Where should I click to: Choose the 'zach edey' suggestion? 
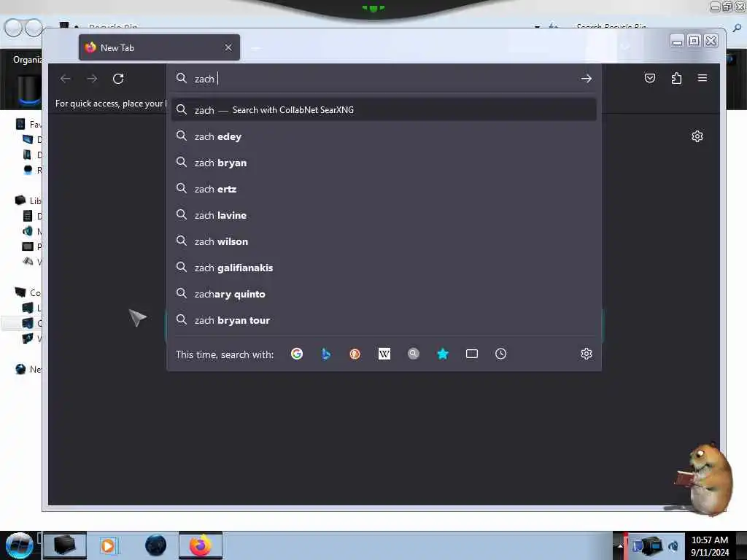point(384,136)
